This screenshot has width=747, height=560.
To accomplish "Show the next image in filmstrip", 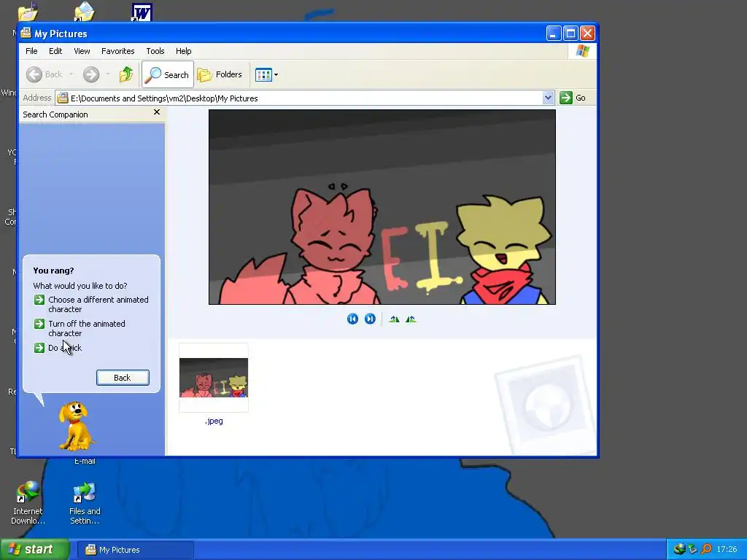I will pos(370,319).
